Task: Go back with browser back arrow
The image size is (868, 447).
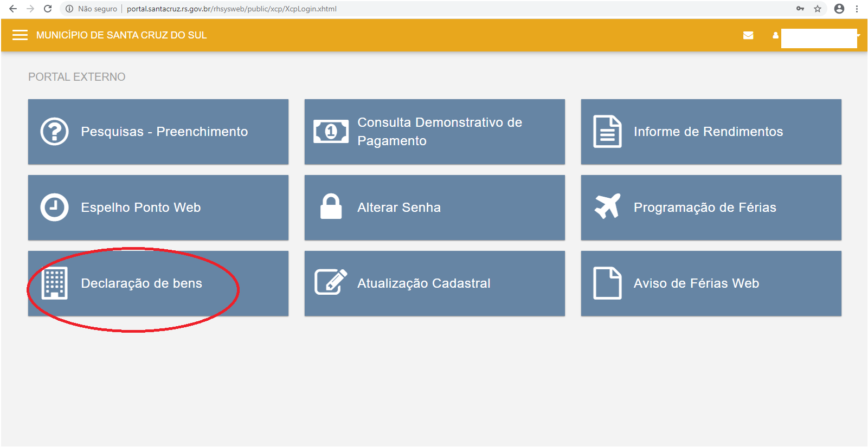Action: (13, 9)
